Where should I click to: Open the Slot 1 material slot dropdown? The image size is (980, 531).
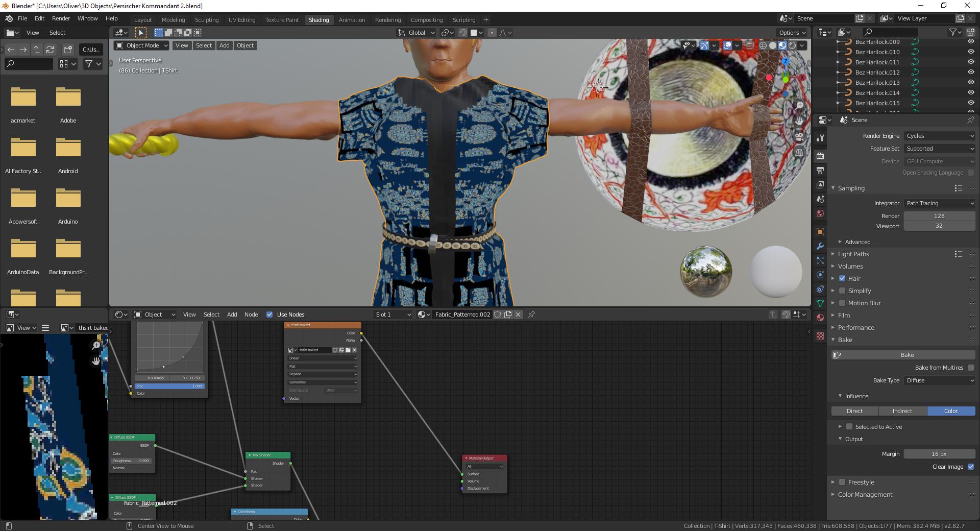click(x=393, y=315)
